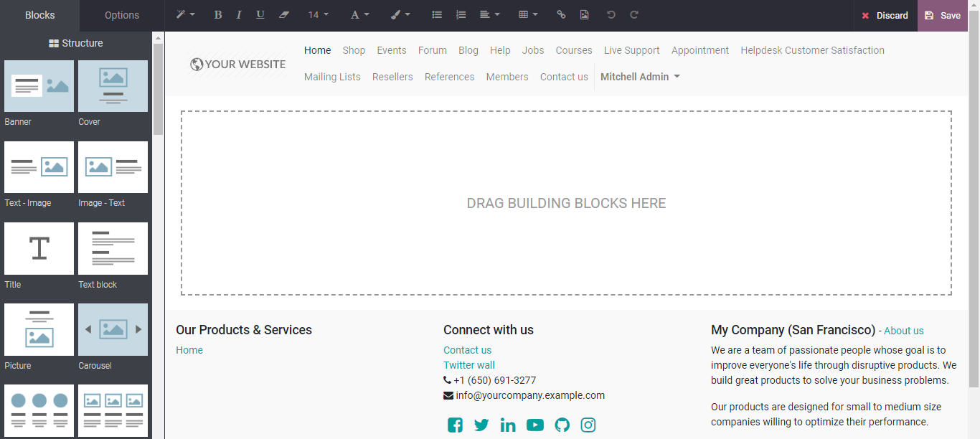980x439 pixels.
Task: Open the Events menu item
Action: tap(392, 50)
